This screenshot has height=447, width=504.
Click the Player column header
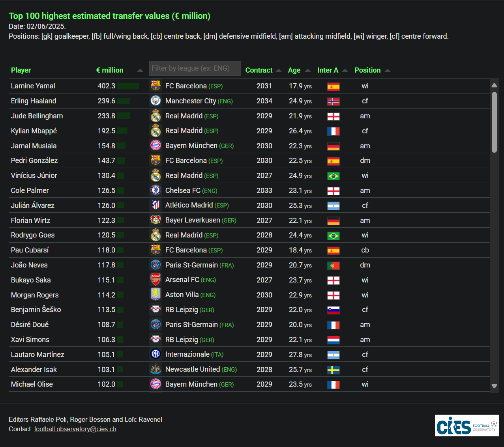pos(21,70)
